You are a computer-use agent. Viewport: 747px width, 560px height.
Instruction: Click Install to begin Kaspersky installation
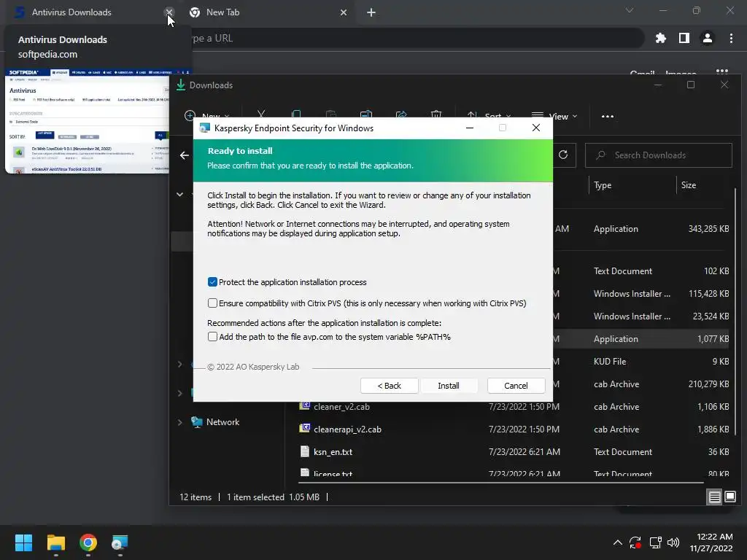(449, 386)
